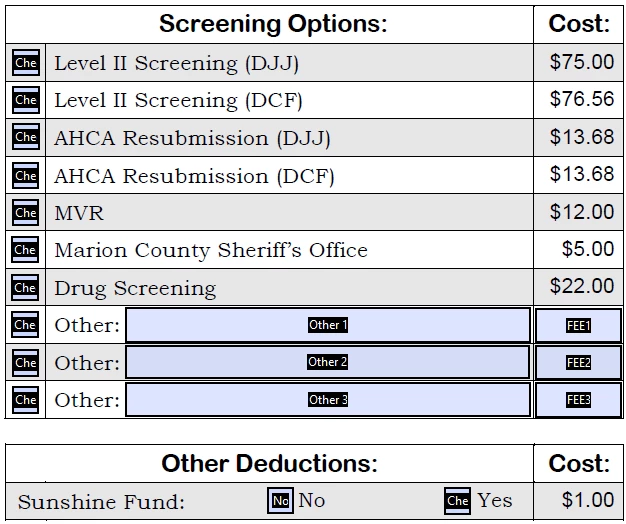The width and height of the screenshot is (626, 524).
Task: Click the Other 2 text field
Action: pos(328,362)
